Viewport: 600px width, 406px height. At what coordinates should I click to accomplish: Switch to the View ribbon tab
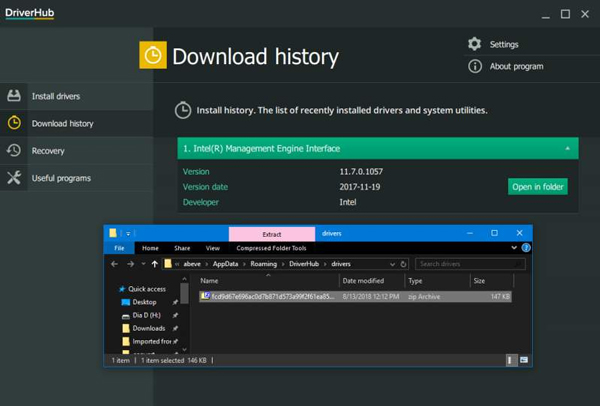tap(212, 247)
